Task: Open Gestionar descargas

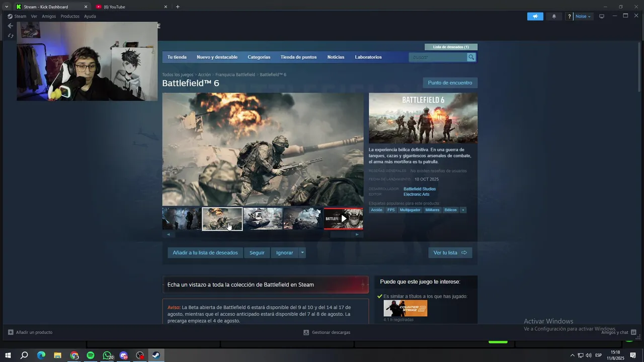Action: [327, 332]
